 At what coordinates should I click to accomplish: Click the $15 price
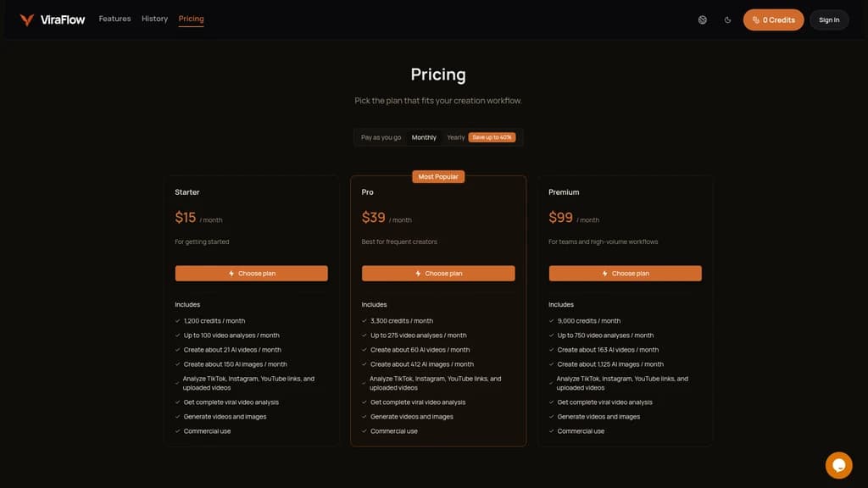(186, 218)
